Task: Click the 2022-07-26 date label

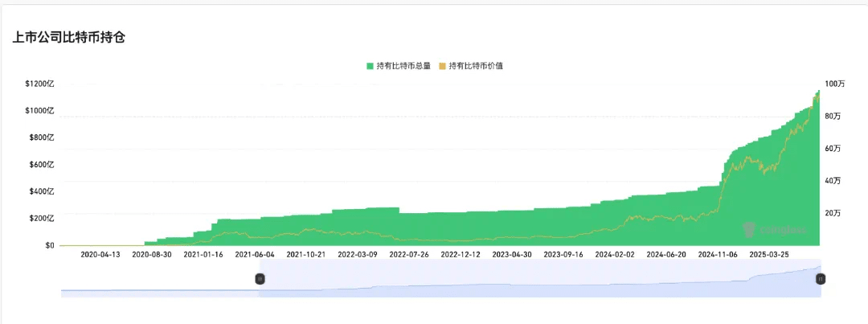Action: coord(409,254)
